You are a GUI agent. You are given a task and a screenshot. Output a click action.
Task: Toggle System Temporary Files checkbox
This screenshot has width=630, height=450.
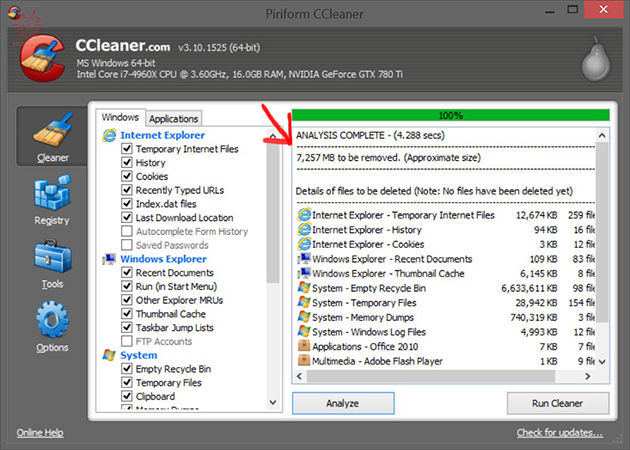point(127,382)
